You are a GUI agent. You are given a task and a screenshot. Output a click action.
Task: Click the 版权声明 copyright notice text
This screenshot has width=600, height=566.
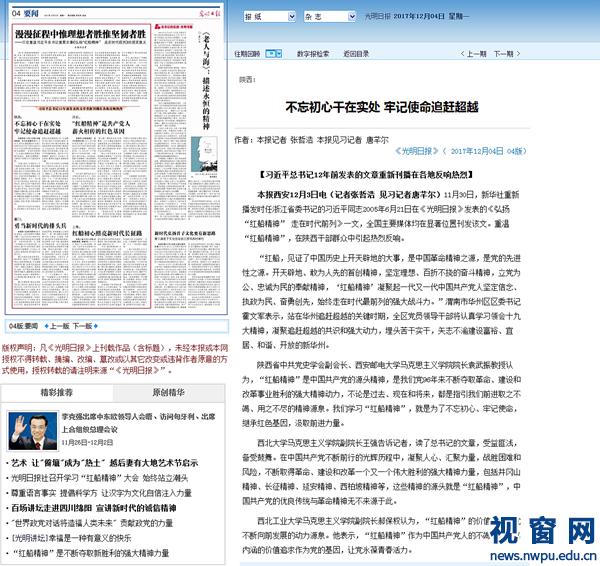coord(115,359)
